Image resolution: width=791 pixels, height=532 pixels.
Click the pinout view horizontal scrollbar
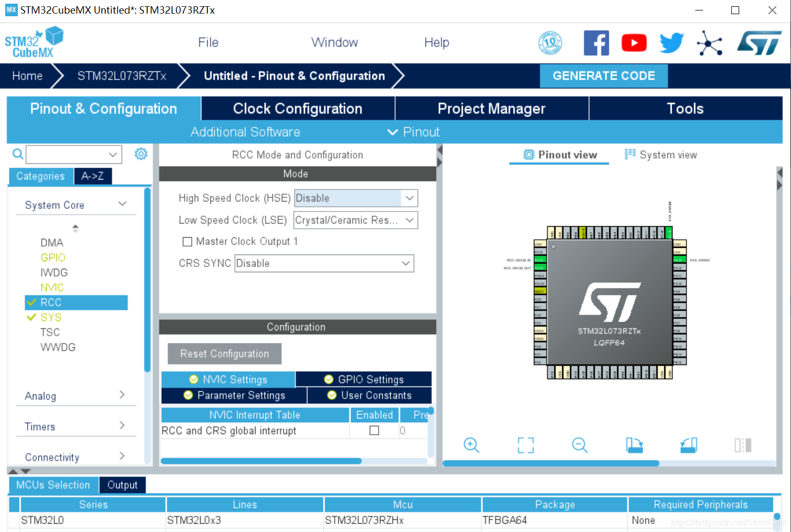551,463
